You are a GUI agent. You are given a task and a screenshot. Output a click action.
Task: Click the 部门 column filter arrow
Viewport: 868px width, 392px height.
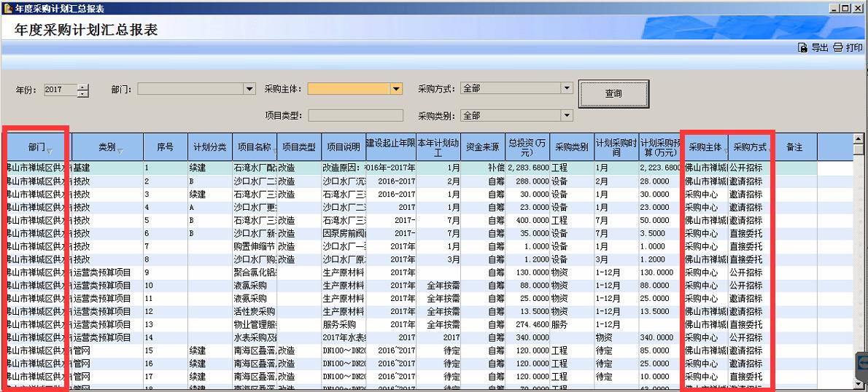(x=50, y=152)
